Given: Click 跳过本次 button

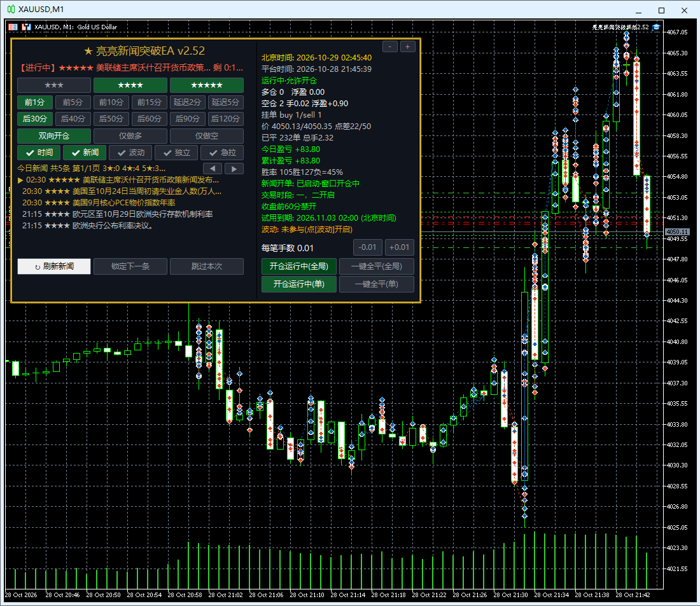Looking at the screenshot, I should (207, 266).
